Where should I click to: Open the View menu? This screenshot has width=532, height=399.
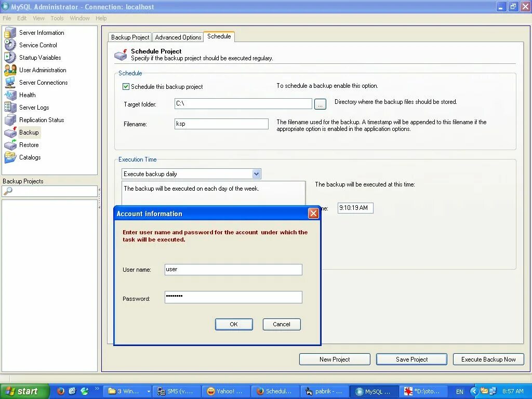click(38, 18)
